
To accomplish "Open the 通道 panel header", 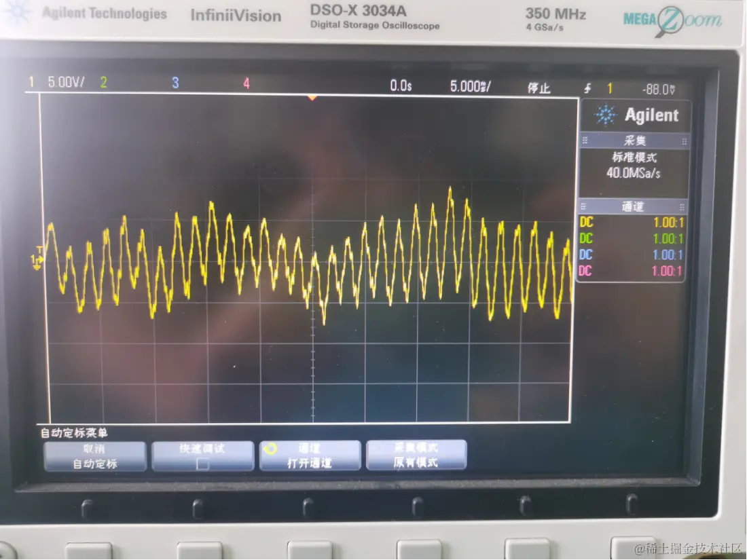I will (633, 206).
